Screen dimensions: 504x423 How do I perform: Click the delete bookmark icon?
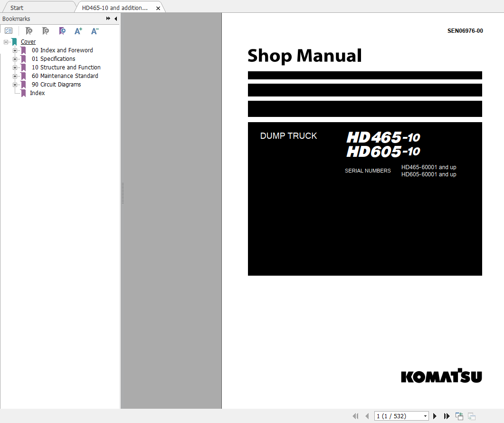pyautogui.click(x=29, y=31)
